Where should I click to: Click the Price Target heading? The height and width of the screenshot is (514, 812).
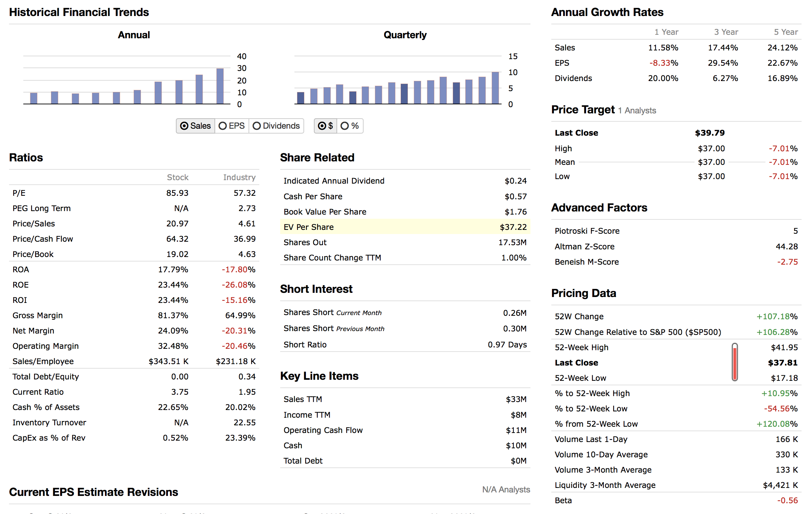point(583,110)
